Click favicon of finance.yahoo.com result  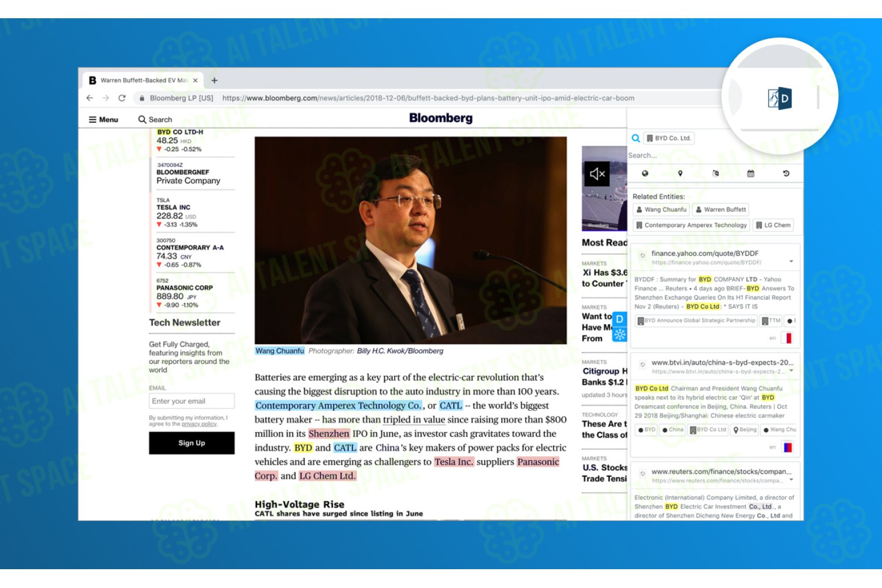click(x=643, y=255)
